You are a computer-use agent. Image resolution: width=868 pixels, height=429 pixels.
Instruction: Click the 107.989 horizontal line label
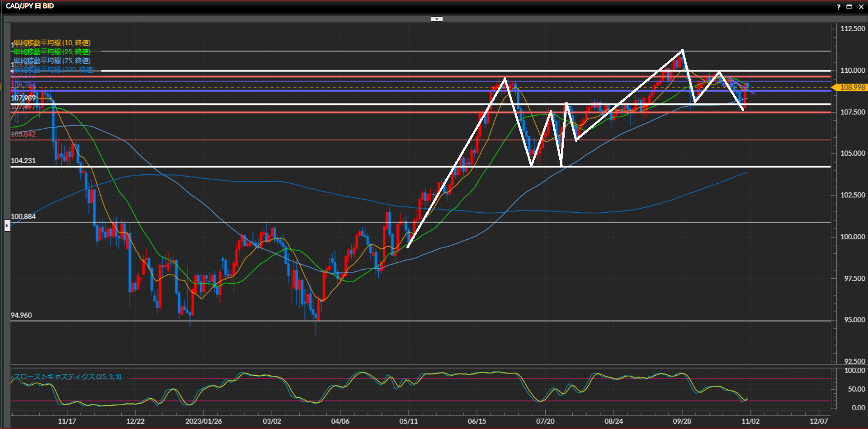tap(24, 98)
